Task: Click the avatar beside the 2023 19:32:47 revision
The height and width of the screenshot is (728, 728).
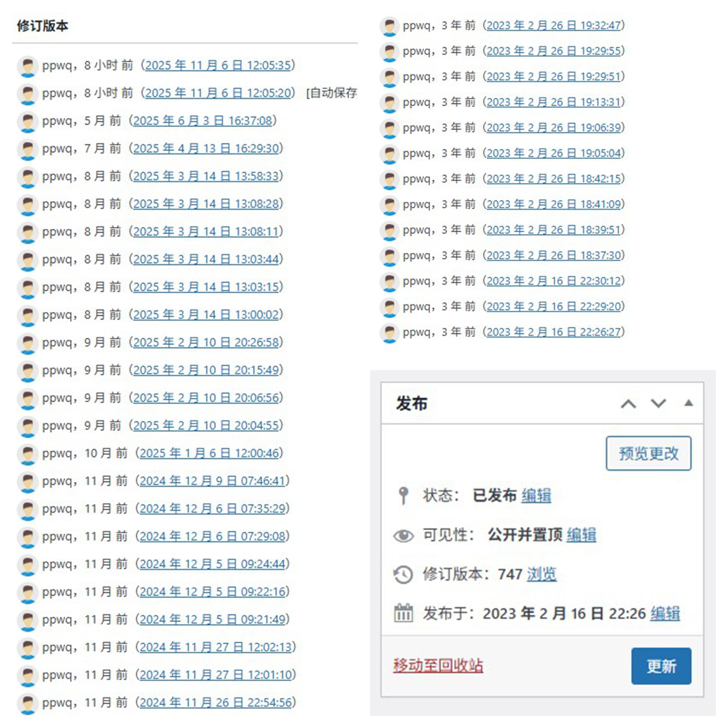Action: click(389, 26)
